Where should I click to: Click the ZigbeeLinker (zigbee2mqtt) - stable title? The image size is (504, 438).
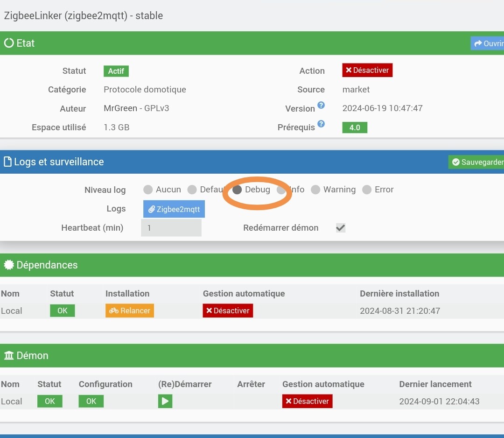[84, 15]
